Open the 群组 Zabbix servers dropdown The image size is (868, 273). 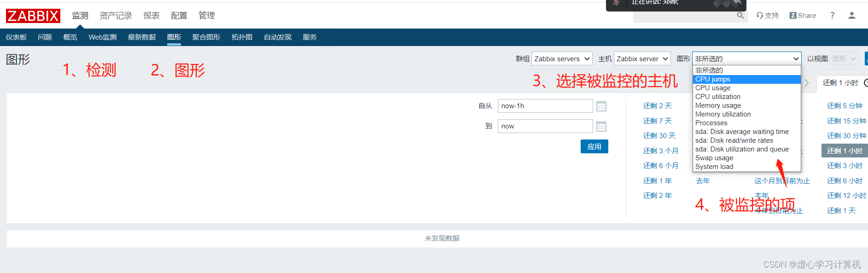[562, 59]
